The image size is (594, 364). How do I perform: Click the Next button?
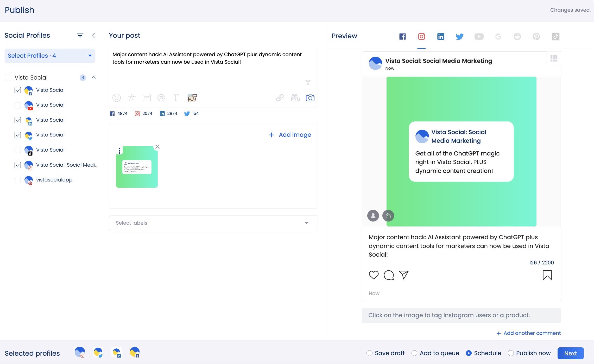[x=571, y=353]
